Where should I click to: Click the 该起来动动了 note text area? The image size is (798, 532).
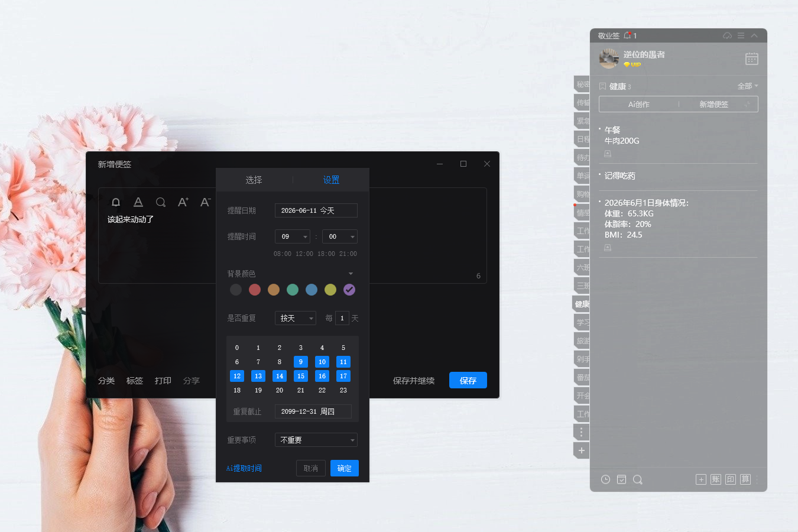(x=131, y=219)
